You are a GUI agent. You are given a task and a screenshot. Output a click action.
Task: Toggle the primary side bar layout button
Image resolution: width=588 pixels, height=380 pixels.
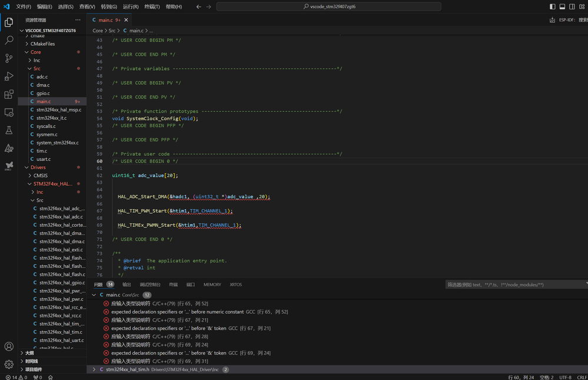coord(552,6)
